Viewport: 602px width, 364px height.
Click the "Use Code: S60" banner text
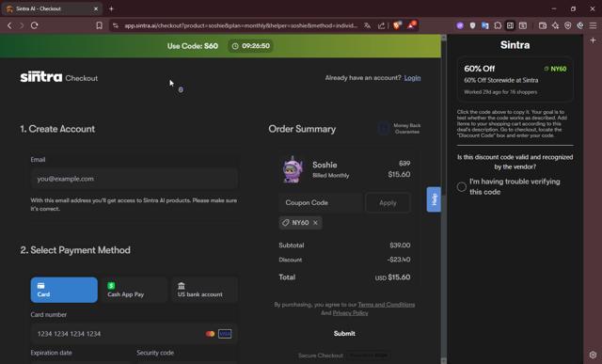(192, 46)
